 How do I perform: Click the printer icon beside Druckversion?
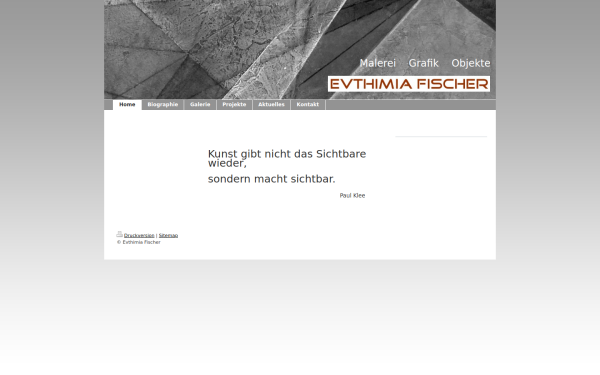119,234
